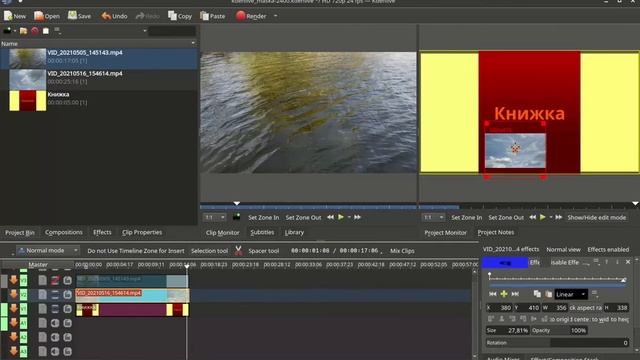Image resolution: width=640 pixels, height=360 pixels.
Task: Switch to the Project Monitor tab
Action: coord(445,232)
